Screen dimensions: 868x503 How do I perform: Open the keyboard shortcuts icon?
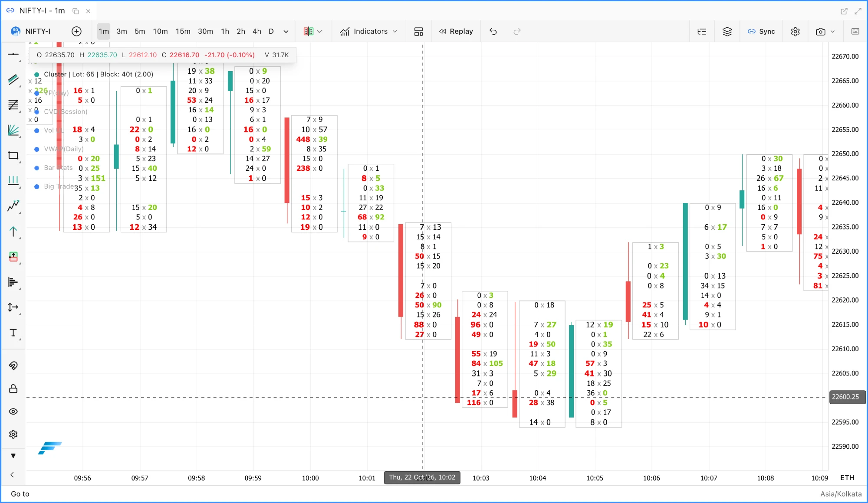(855, 31)
